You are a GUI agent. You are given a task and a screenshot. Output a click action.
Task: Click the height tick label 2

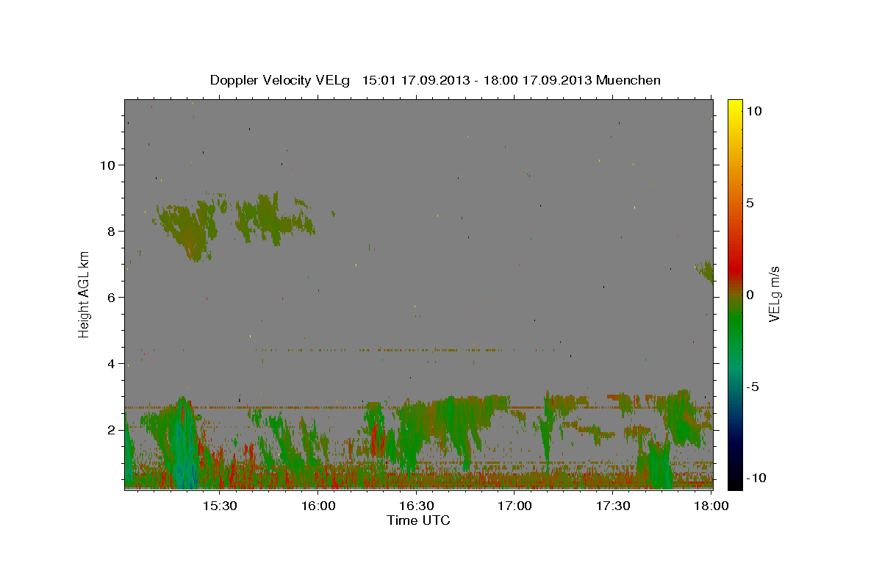tap(111, 430)
